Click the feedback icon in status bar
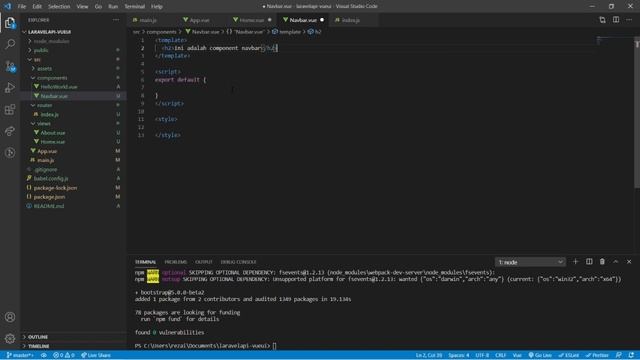Screen dimensions: 640x360 coord(619,355)
